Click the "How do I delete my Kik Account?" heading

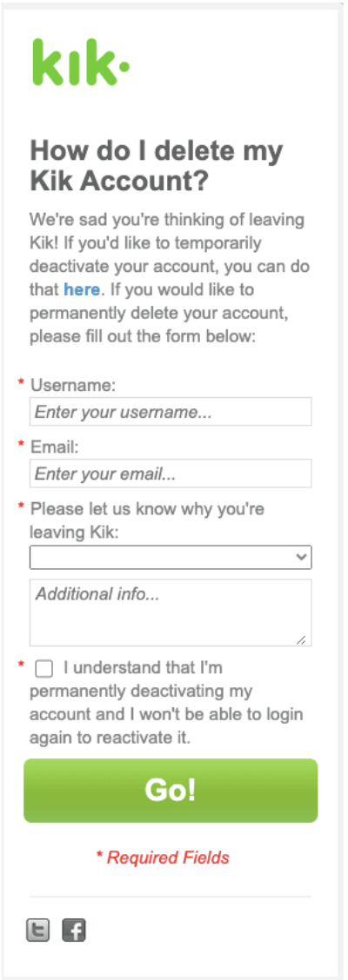coord(157,166)
